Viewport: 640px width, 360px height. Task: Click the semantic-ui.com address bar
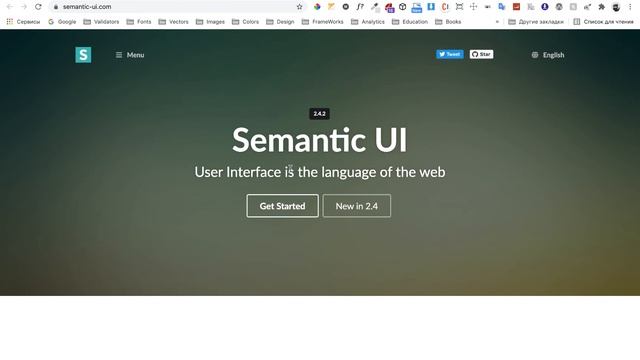click(x=176, y=7)
